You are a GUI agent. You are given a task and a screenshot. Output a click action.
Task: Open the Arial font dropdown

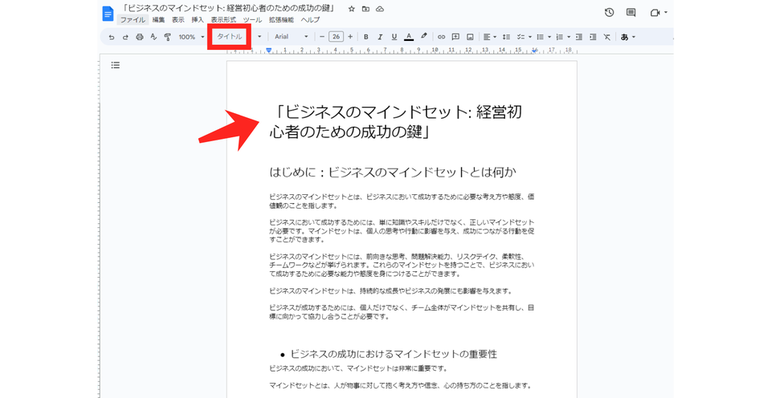click(x=291, y=37)
